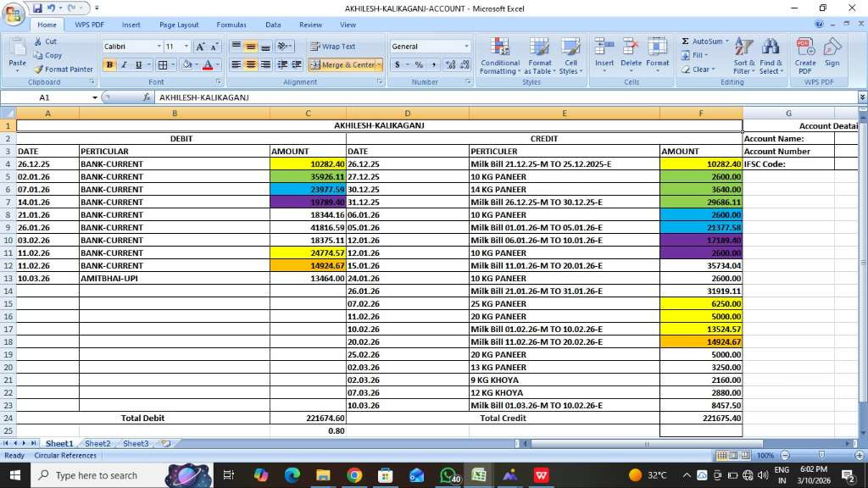Delete cells button
The height and width of the screenshot is (488, 868).
tap(631, 56)
